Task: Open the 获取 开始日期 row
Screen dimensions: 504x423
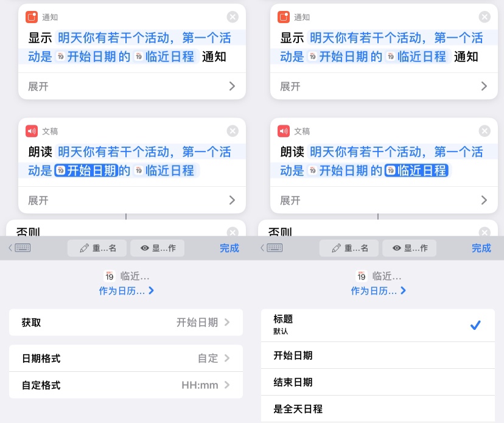Action: [x=126, y=323]
